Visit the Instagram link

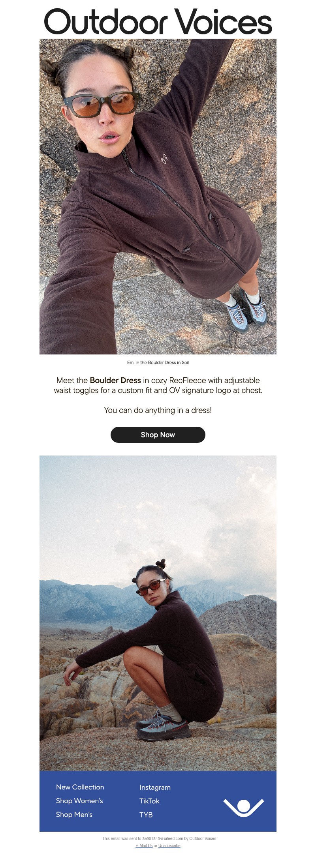(155, 787)
